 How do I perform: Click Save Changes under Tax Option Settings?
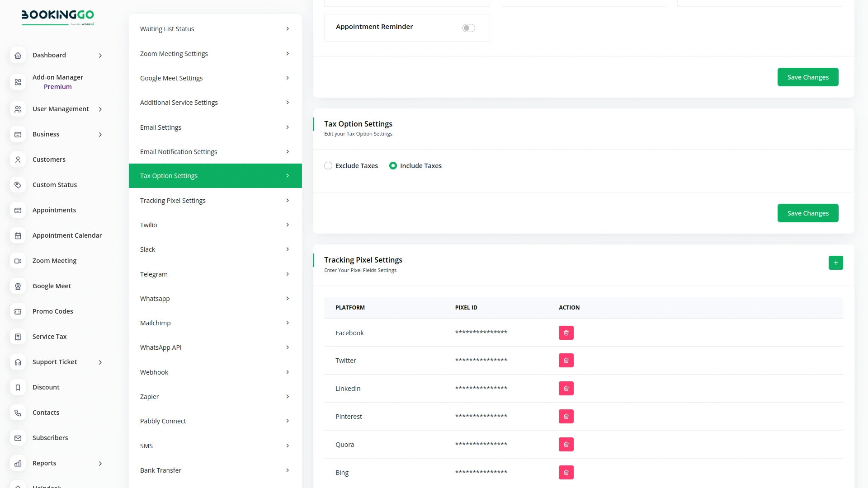coord(807,213)
